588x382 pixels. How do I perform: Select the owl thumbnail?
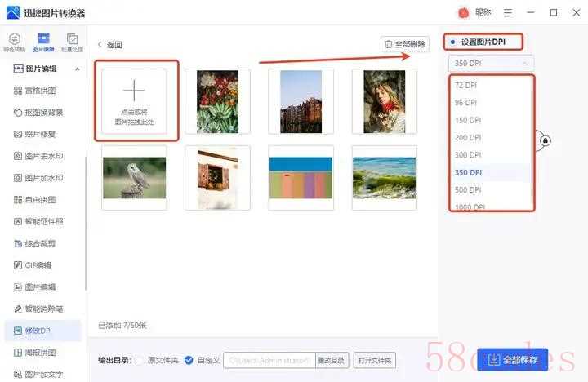pos(134,178)
